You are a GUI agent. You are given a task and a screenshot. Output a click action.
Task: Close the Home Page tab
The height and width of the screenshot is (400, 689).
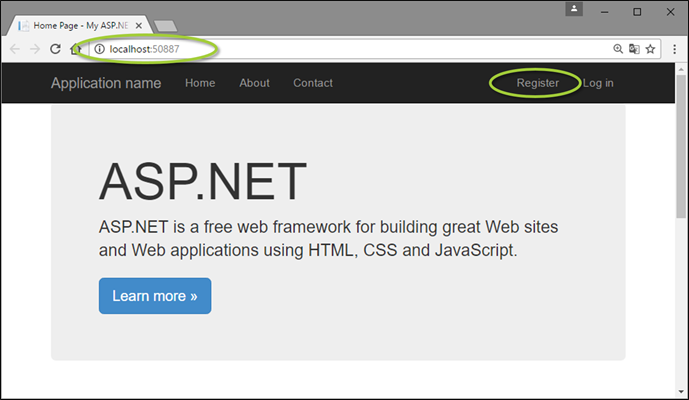138,26
